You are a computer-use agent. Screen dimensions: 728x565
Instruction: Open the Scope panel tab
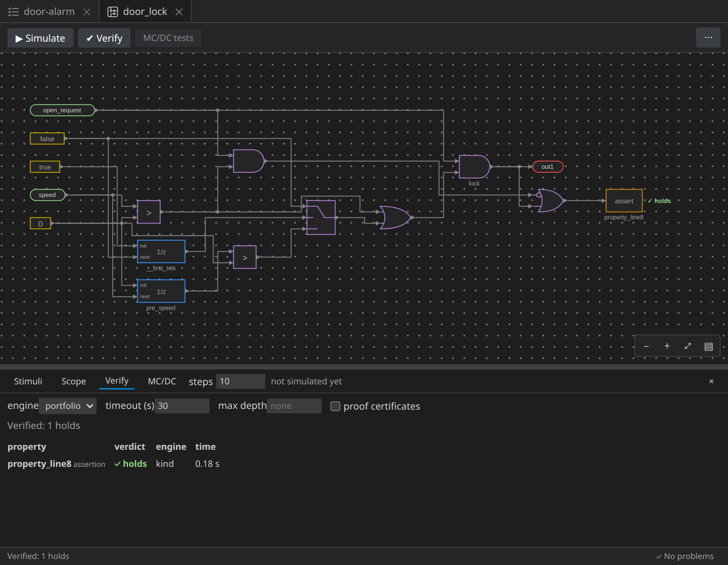pyautogui.click(x=74, y=381)
